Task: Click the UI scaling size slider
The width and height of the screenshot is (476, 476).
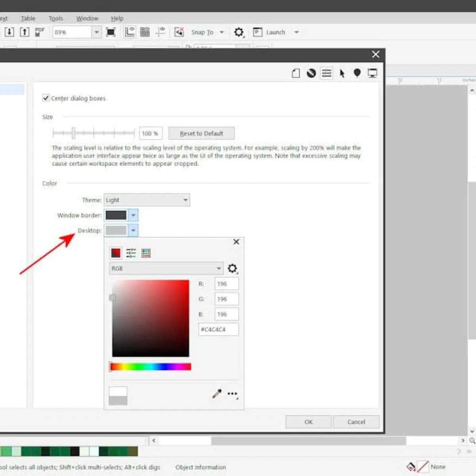Action: tap(94, 133)
